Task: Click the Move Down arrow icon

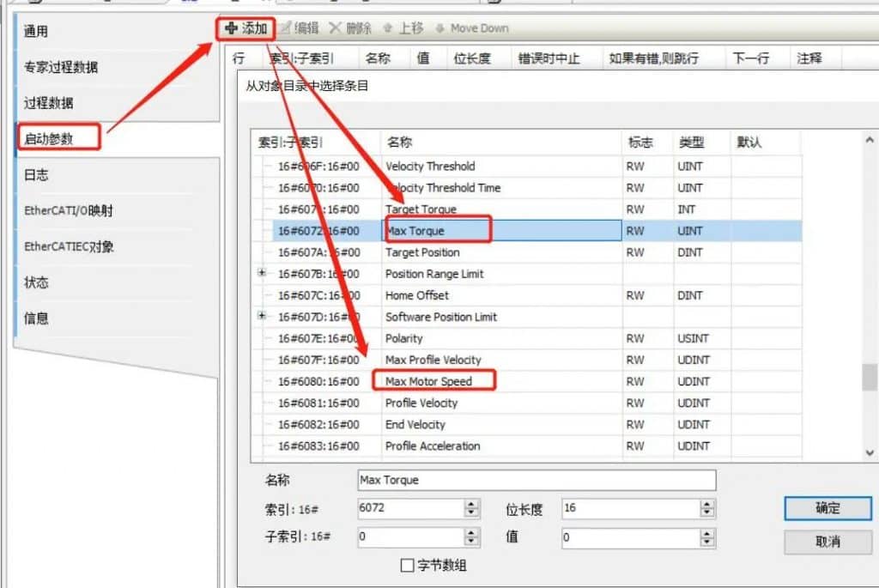Action: point(439,28)
